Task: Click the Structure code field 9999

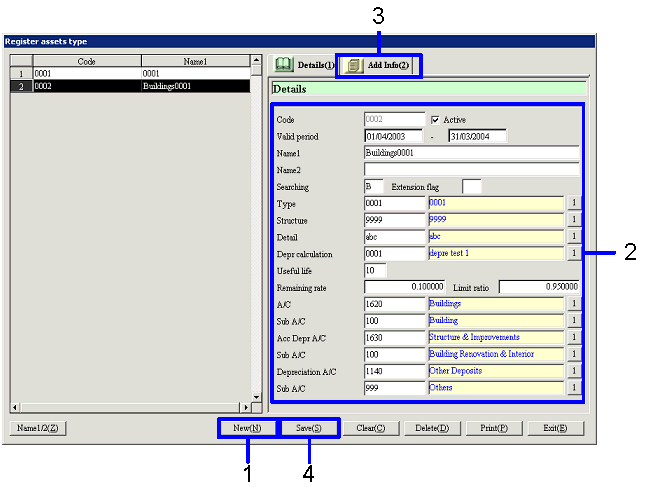Action: point(394,220)
